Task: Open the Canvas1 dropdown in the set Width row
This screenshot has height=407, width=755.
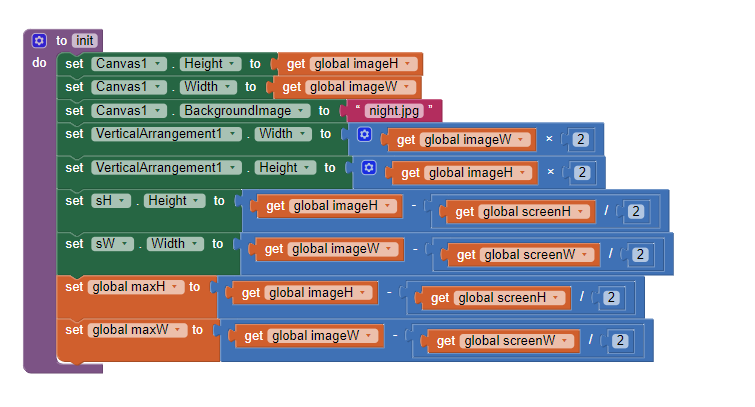Action: (129, 87)
